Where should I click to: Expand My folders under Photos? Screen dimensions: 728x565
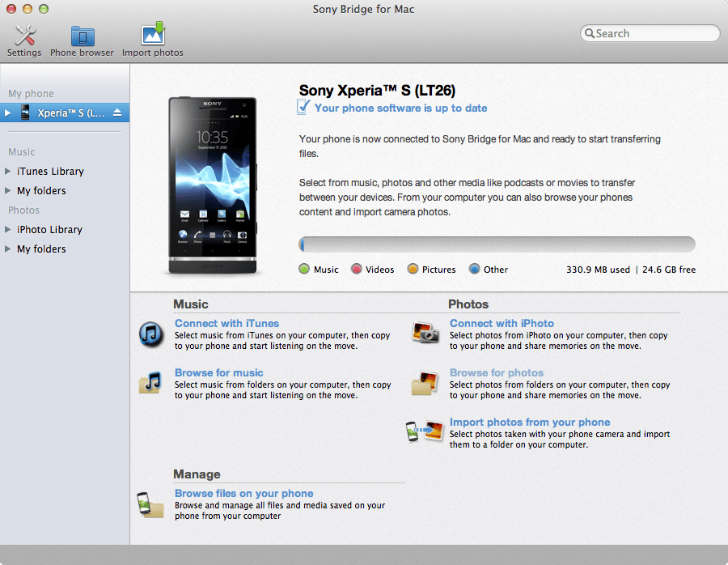tap(7, 249)
